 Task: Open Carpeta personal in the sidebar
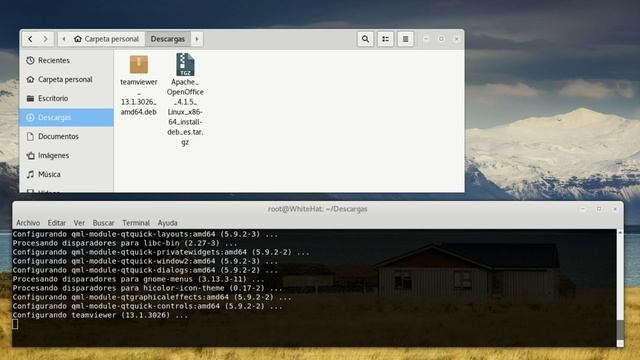click(x=67, y=80)
